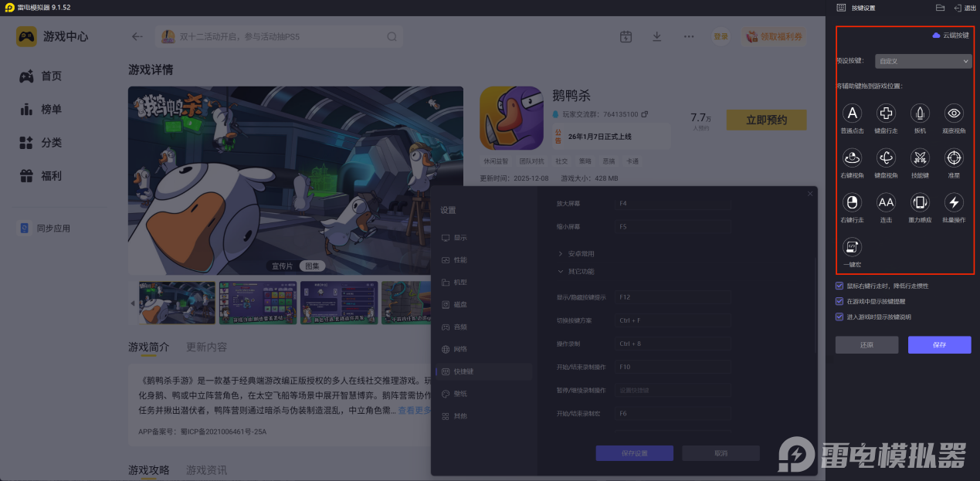This screenshot has height=481, width=980.
Task: Click the copy icon beside player group number
Action: point(645,114)
